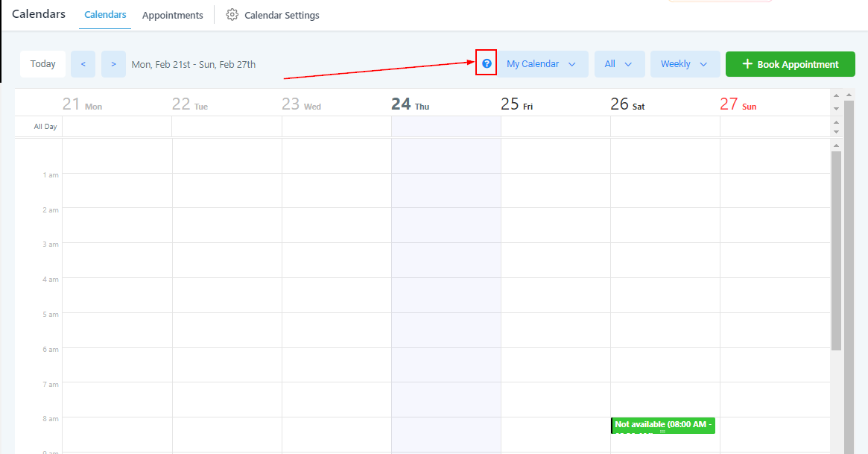Expand the My Calendar dropdown
The width and height of the screenshot is (868, 454).
542,64
